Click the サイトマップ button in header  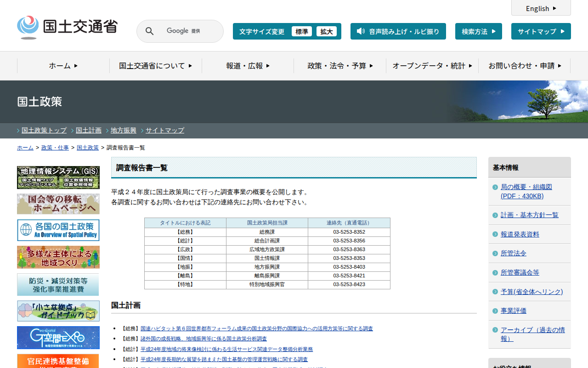(541, 31)
